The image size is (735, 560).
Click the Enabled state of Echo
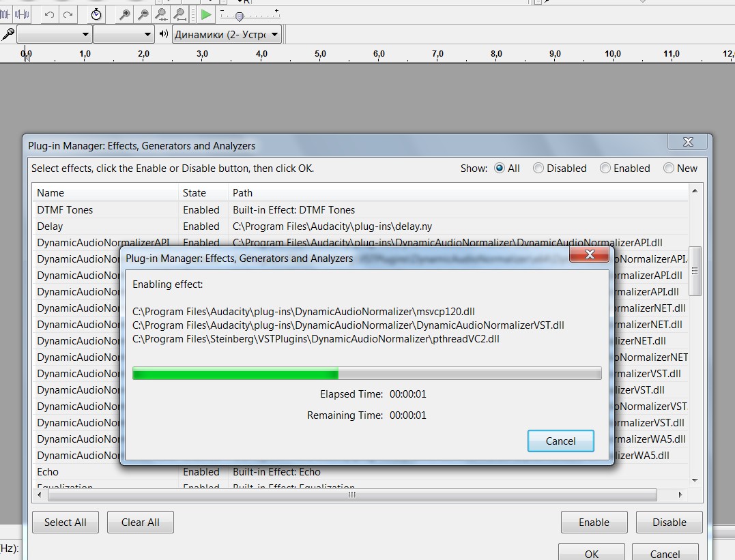[x=201, y=472]
